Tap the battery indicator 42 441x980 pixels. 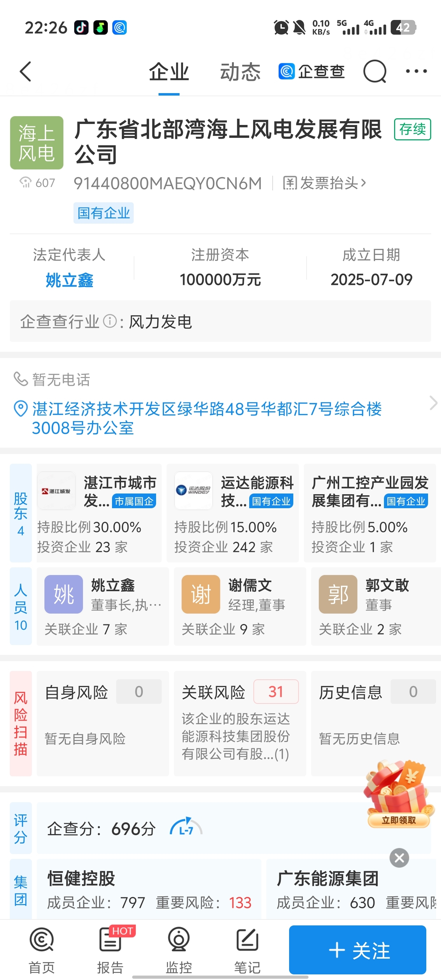click(x=403, y=27)
